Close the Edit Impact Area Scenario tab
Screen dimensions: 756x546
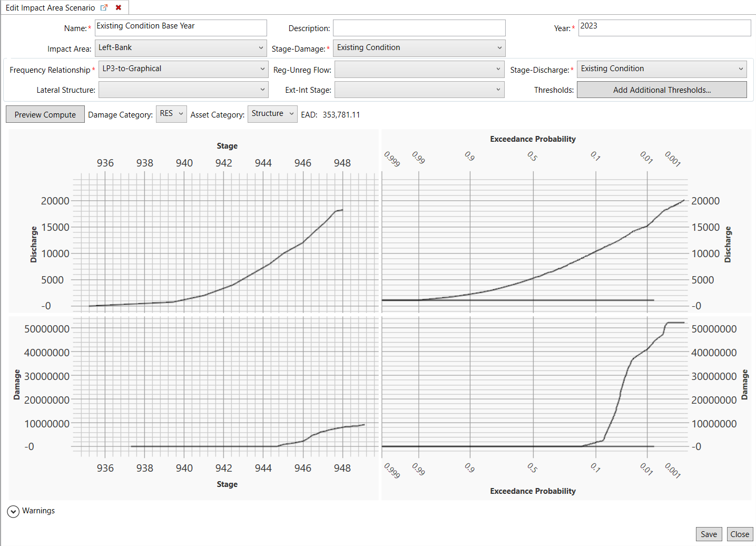[x=119, y=7]
